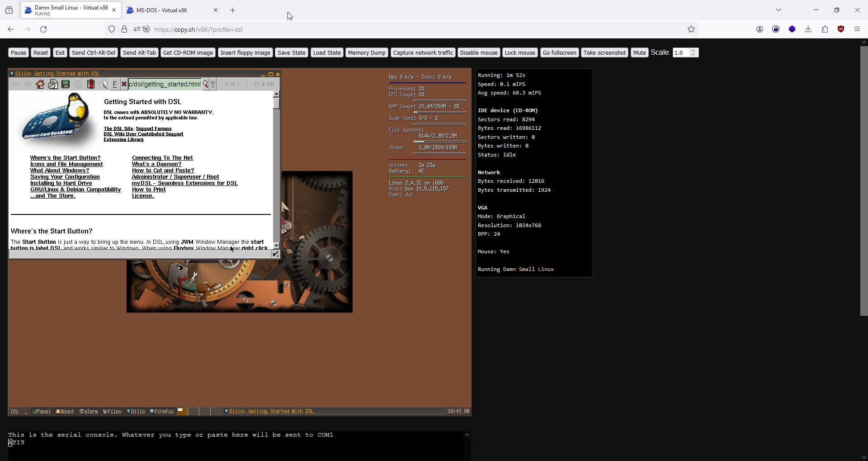868x461 pixels.
Task: Toggle Mute sound button
Action: pos(639,52)
